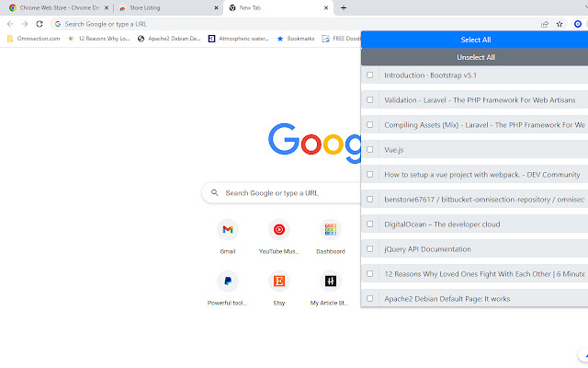Tick the vue project with webpack checkbox

point(369,174)
